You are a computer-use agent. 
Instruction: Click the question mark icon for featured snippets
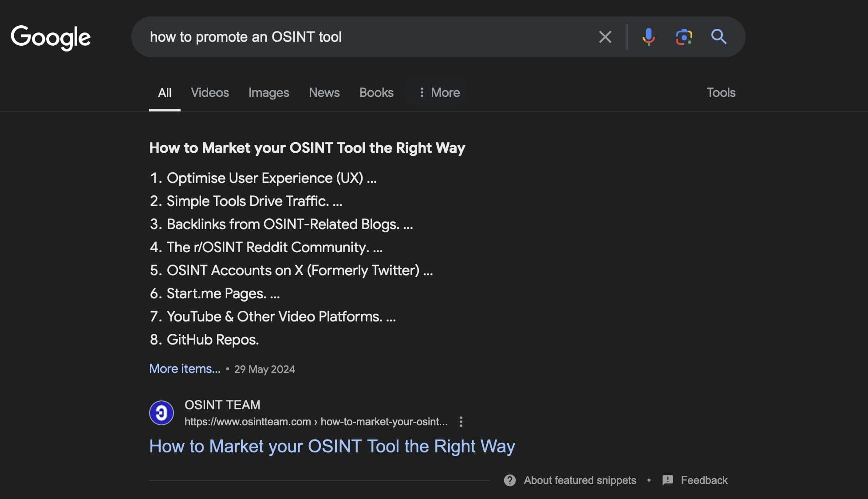(x=510, y=480)
